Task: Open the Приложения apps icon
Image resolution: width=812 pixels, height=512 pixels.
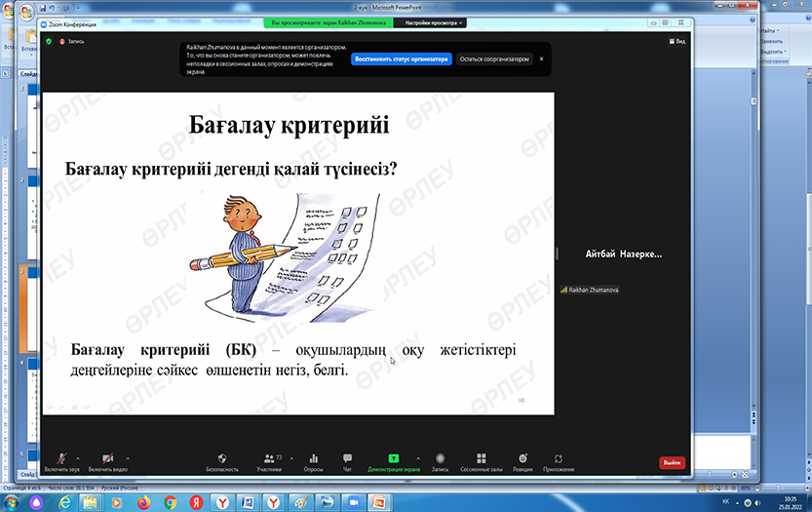Action: tap(559, 460)
